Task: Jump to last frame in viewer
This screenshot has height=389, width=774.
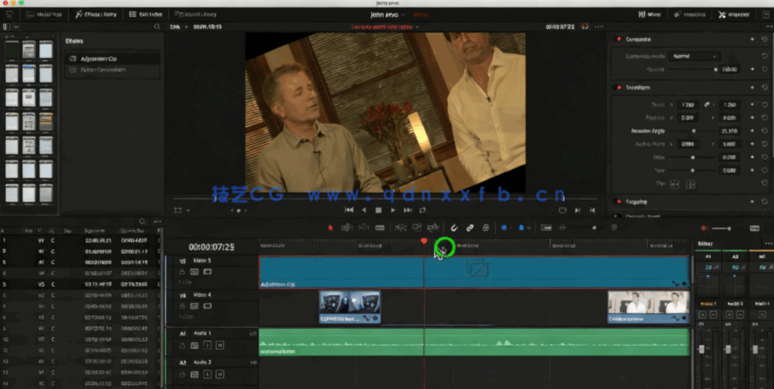Action: click(x=408, y=210)
